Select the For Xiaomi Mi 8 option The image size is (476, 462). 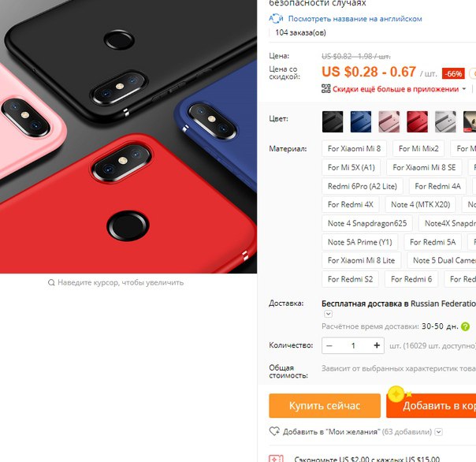pyautogui.click(x=354, y=148)
